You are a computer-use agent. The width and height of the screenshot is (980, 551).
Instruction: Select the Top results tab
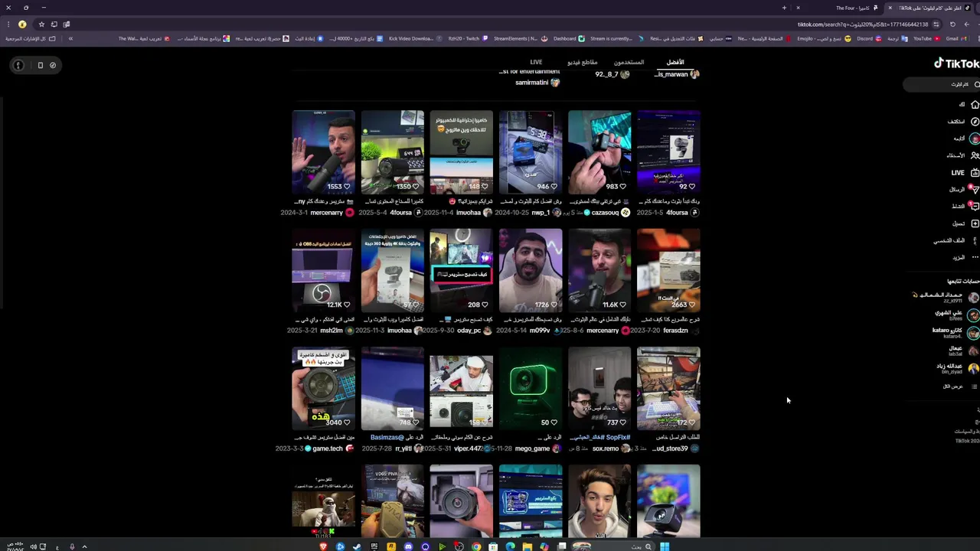675,62
